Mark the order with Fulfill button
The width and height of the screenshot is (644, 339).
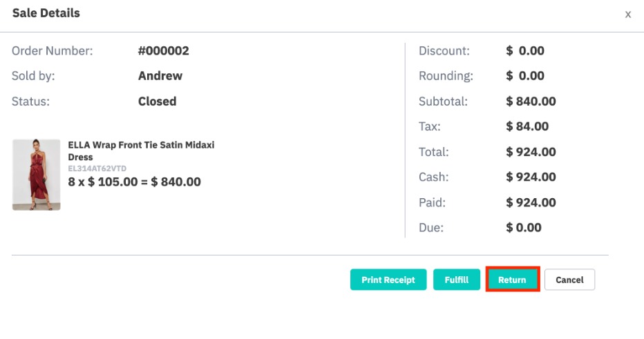(456, 280)
